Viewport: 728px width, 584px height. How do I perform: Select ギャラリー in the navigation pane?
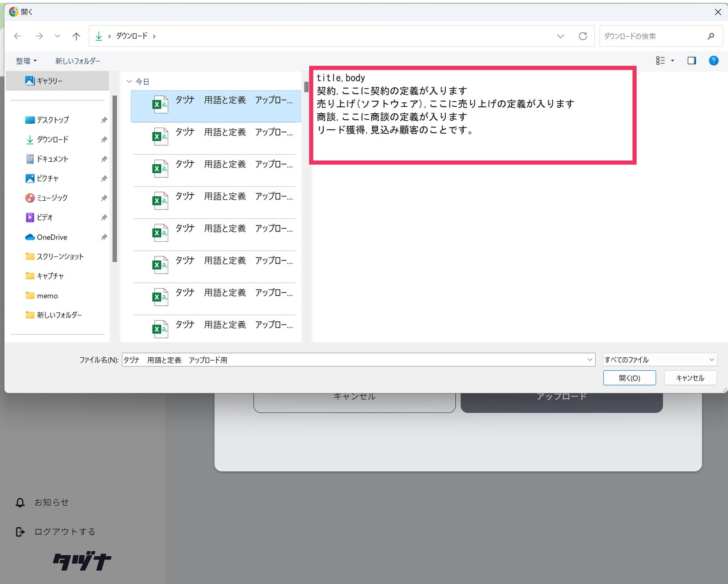(57, 81)
